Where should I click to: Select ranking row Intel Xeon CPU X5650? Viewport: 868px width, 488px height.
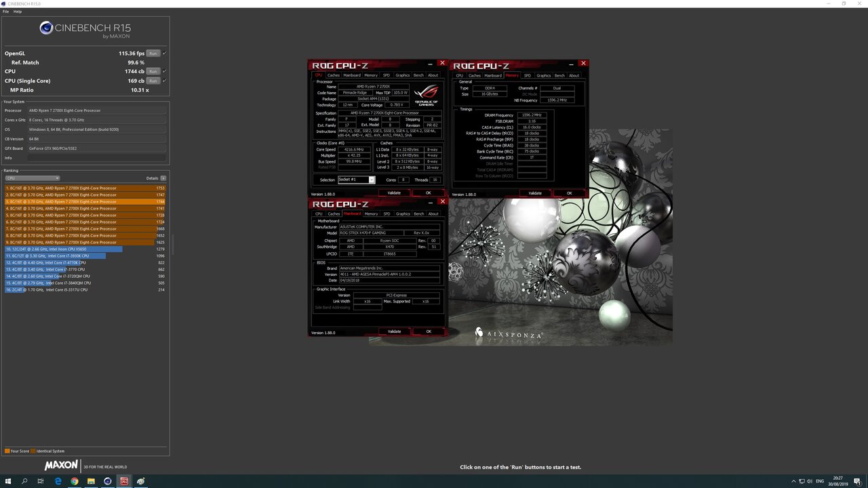click(85, 249)
